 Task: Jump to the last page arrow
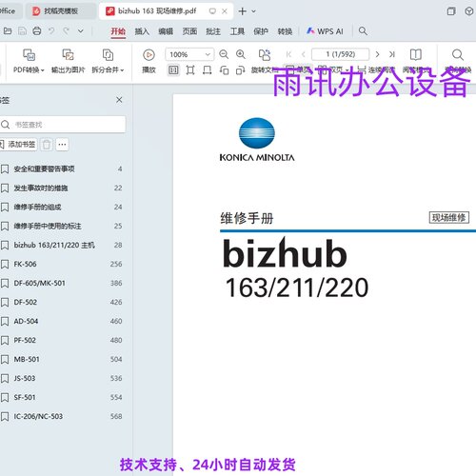392,54
